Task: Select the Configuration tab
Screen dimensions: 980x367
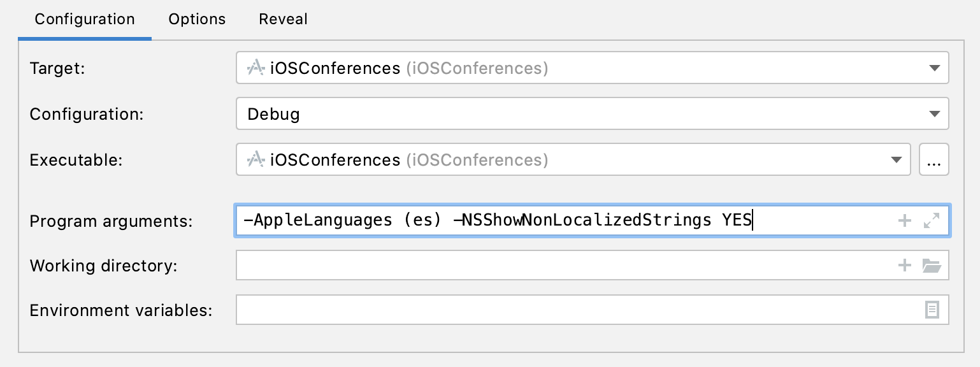Action: [83, 19]
